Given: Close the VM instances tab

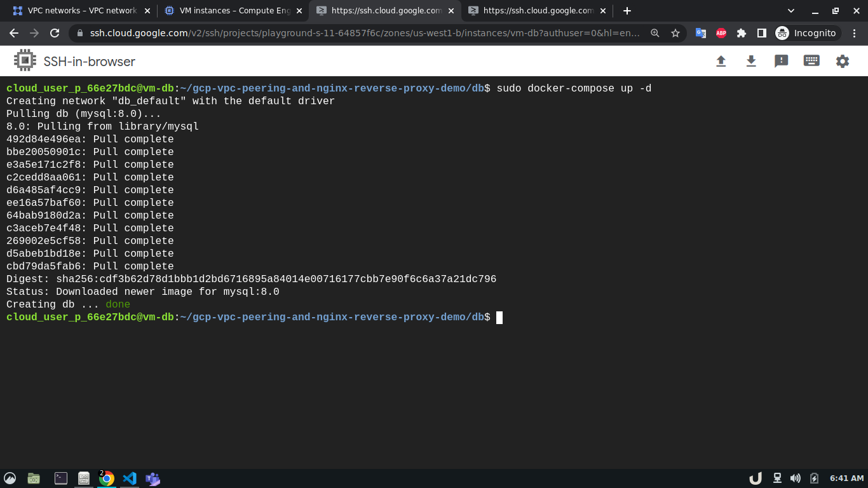Looking at the screenshot, I should point(299,11).
